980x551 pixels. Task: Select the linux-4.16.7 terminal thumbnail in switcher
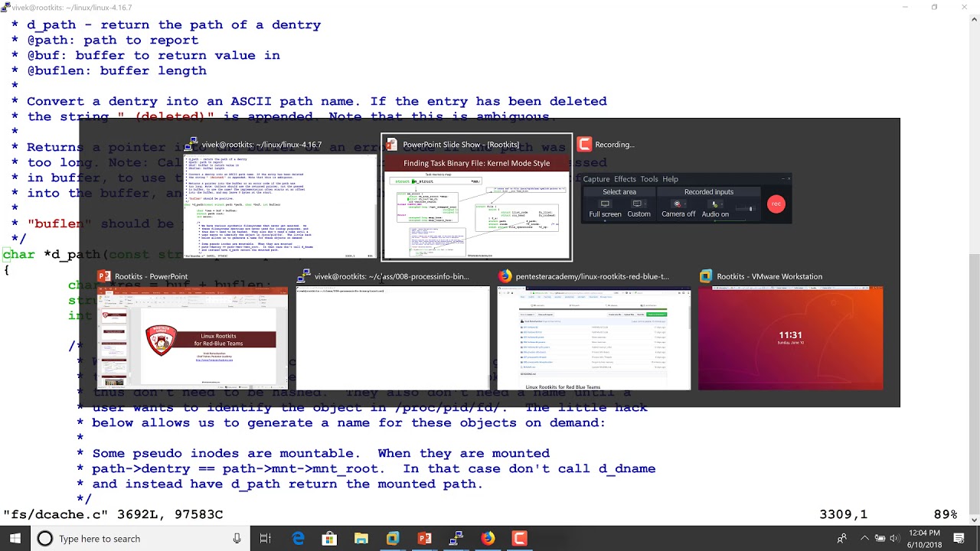click(280, 207)
